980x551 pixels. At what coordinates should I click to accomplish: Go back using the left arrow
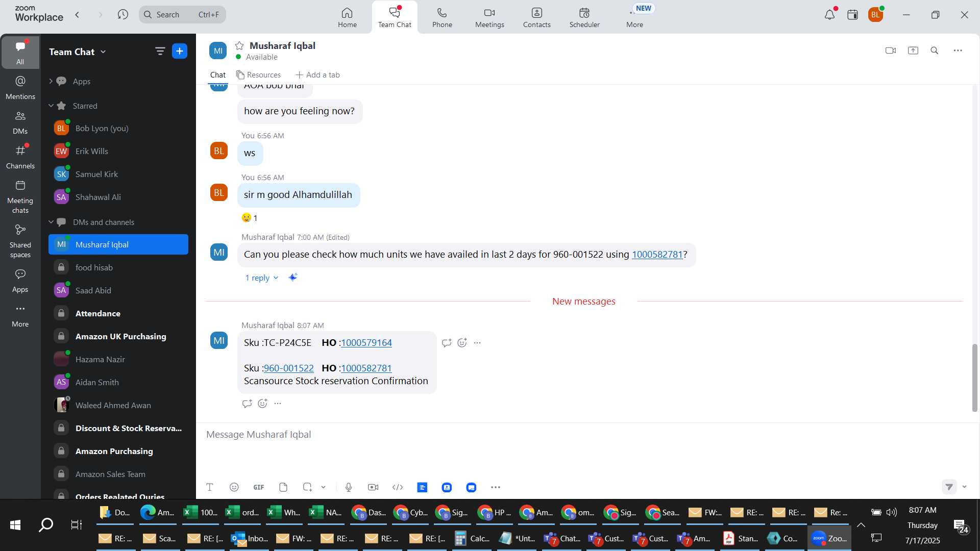[x=78, y=15]
